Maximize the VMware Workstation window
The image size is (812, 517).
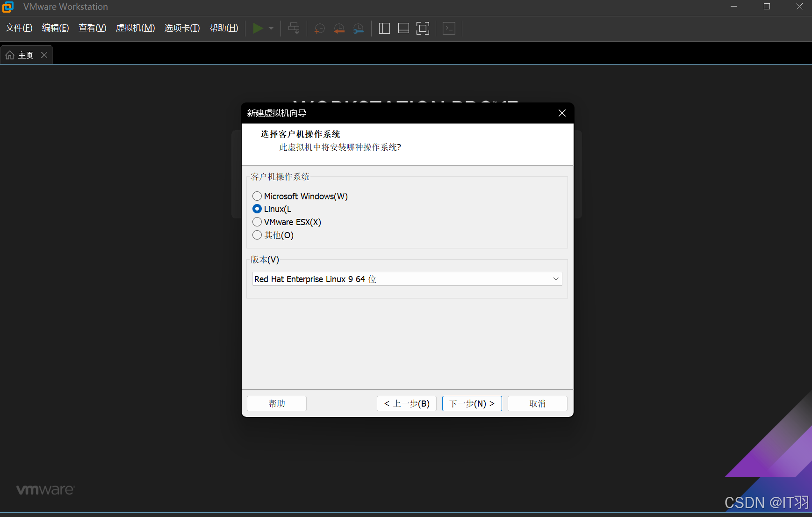tap(767, 7)
